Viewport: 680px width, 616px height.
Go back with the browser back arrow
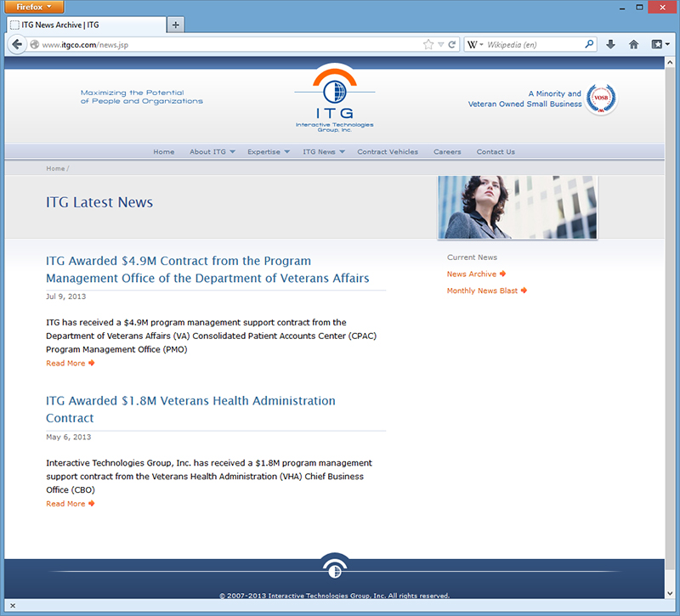pos(17,44)
